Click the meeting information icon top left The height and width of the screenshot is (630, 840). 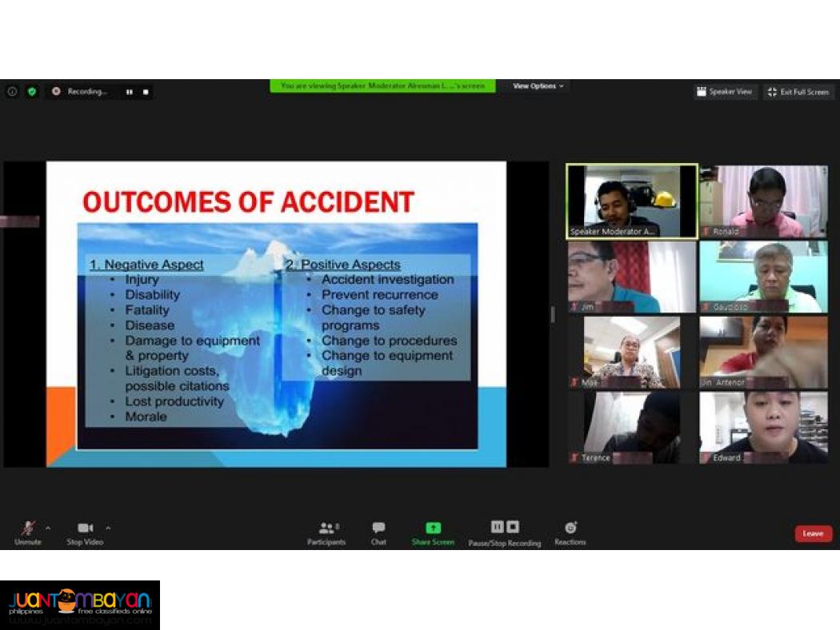12,92
